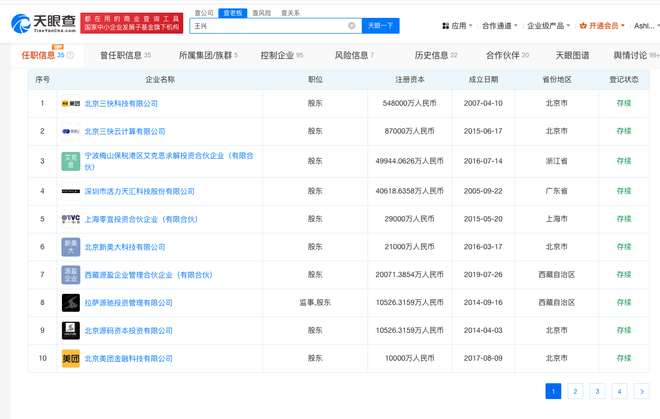Click the help icon beside 任职信息
This screenshot has width=660, height=419.
tap(71, 56)
